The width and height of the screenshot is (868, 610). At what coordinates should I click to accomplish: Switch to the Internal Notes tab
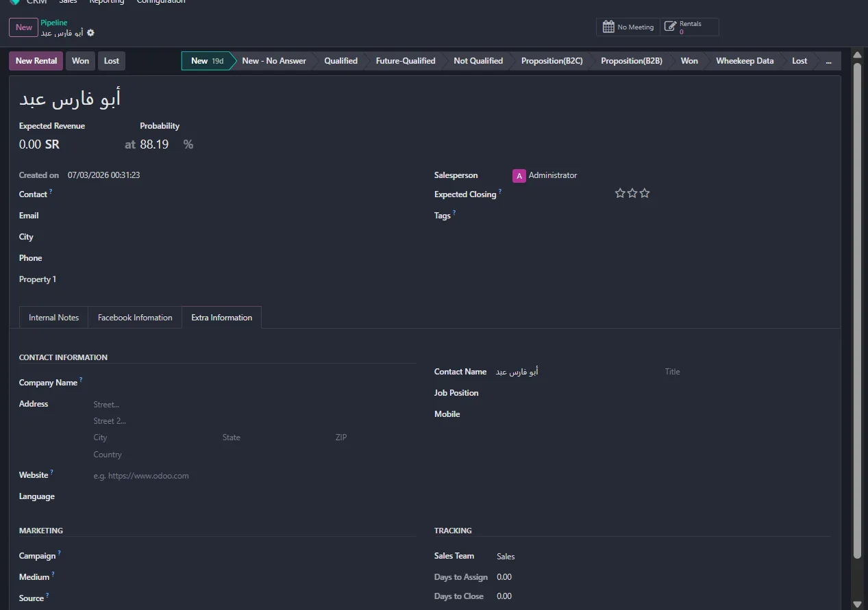[53, 318]
